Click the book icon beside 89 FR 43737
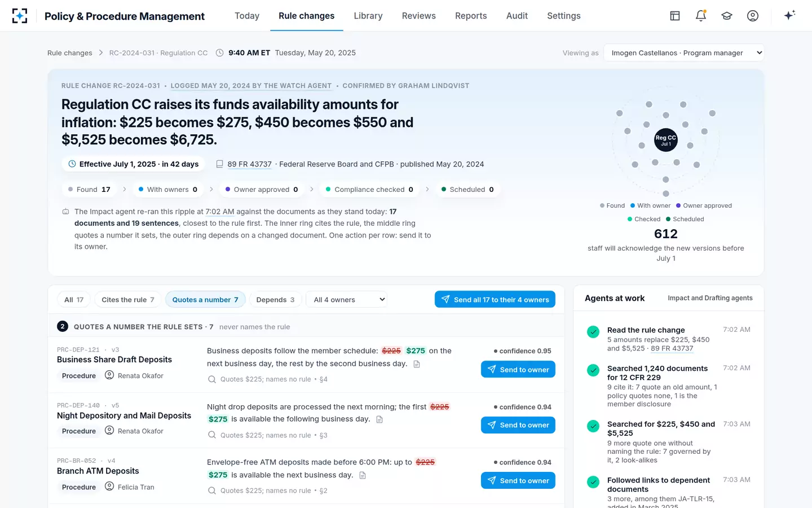 pos(220,164)
